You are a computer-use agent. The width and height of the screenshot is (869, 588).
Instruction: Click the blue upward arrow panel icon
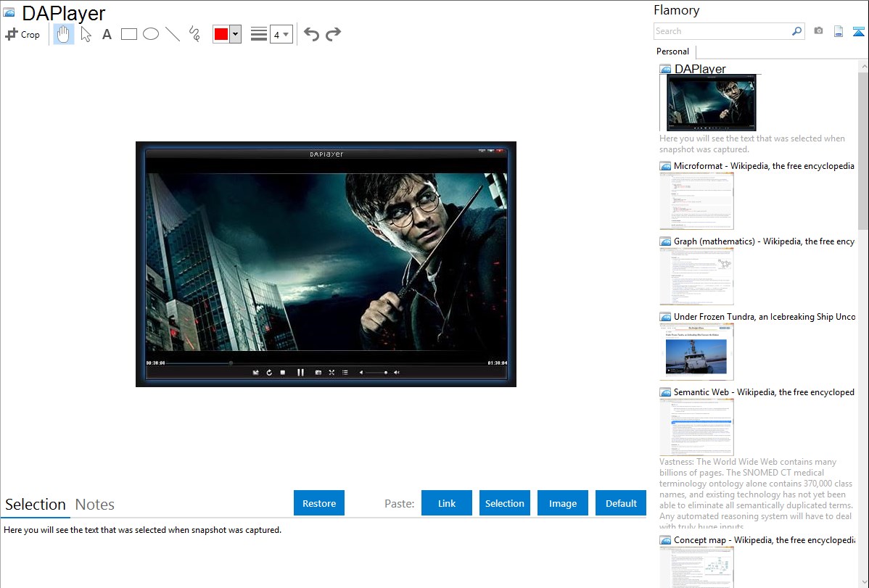858,31
